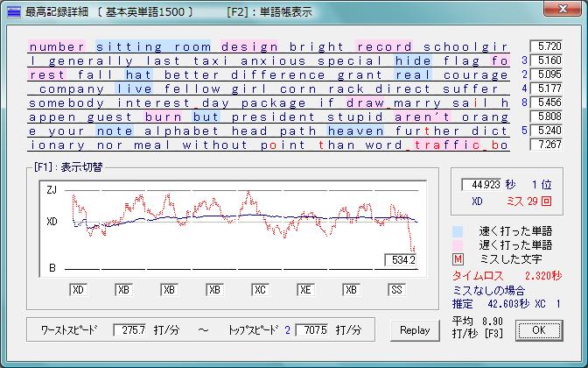This screenshot has height=368, width=588.
Task: Click the sixth line time 5.808
Action: (546, 117)
